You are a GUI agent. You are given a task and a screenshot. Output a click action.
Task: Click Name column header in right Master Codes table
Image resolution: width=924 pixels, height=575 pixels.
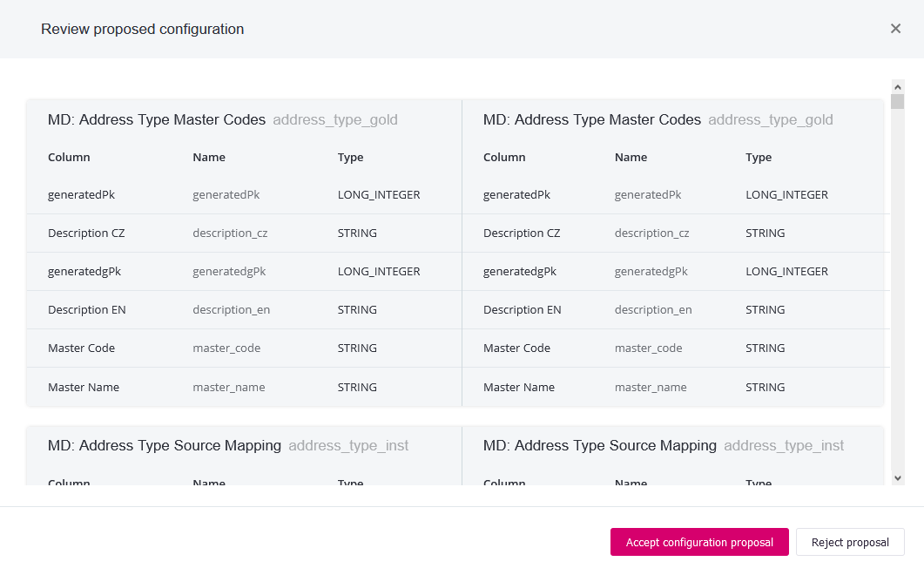click(x=631, y=158)
